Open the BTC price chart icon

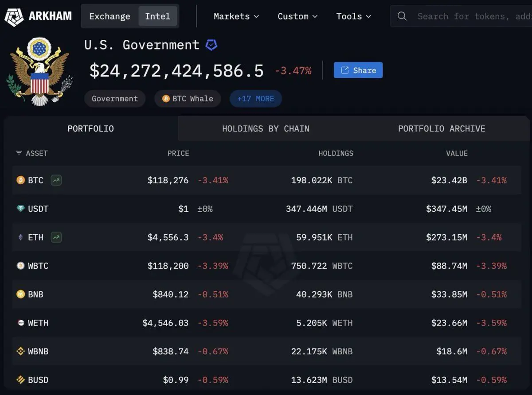click(56, 180)
